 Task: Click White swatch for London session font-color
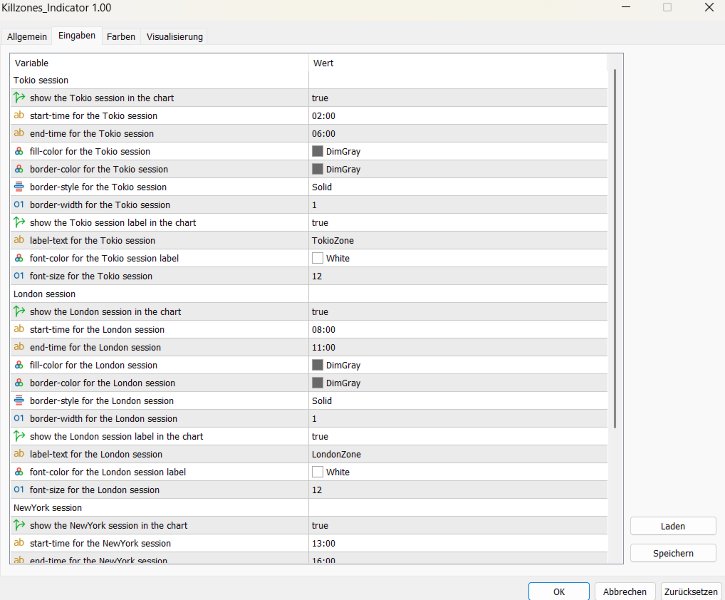click(317, 472)
